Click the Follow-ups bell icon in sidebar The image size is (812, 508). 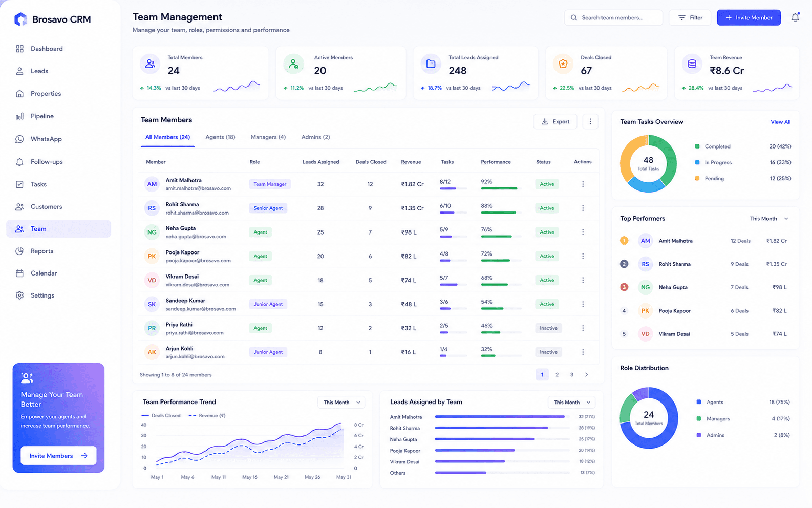point(19,162)
